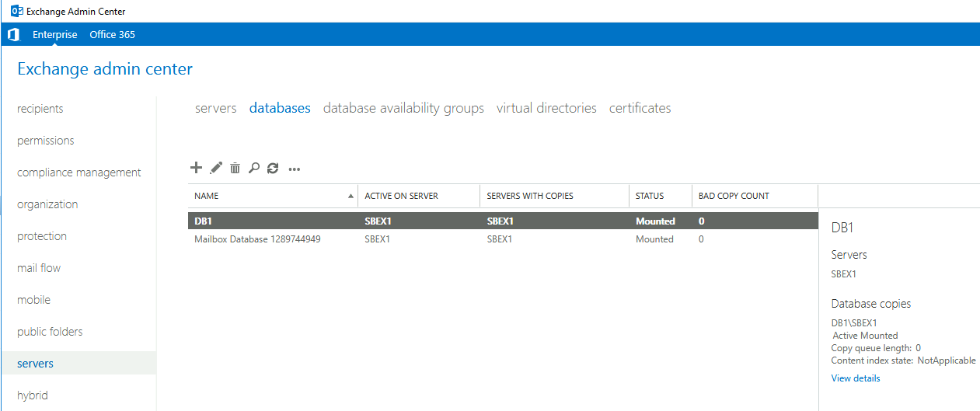
Task: Click the Add new database plus icon
Action: [196, 168]
